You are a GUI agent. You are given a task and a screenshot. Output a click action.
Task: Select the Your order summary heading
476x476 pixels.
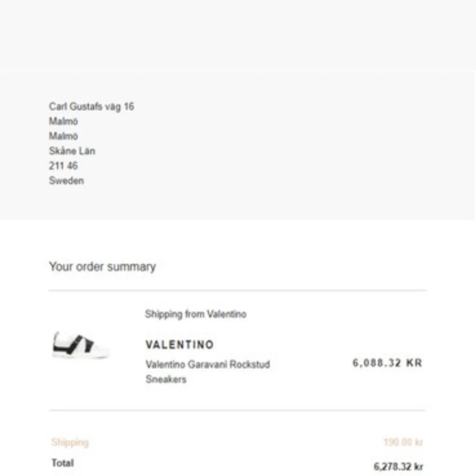pos(102,267)
